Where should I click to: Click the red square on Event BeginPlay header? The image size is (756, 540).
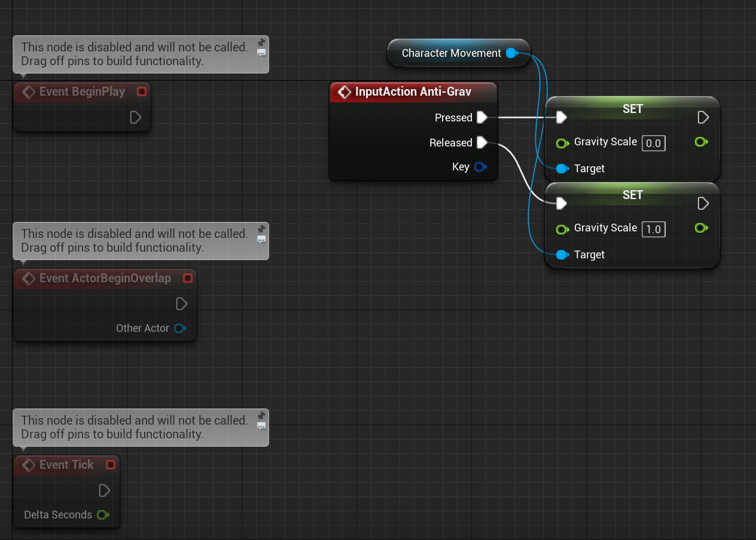141,91
